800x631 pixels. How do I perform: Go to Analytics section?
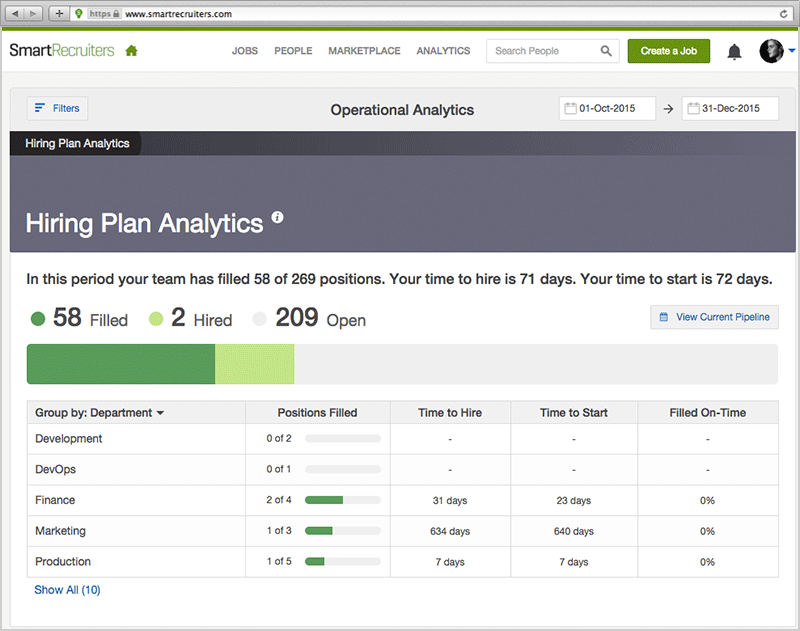tap(443, 51)
